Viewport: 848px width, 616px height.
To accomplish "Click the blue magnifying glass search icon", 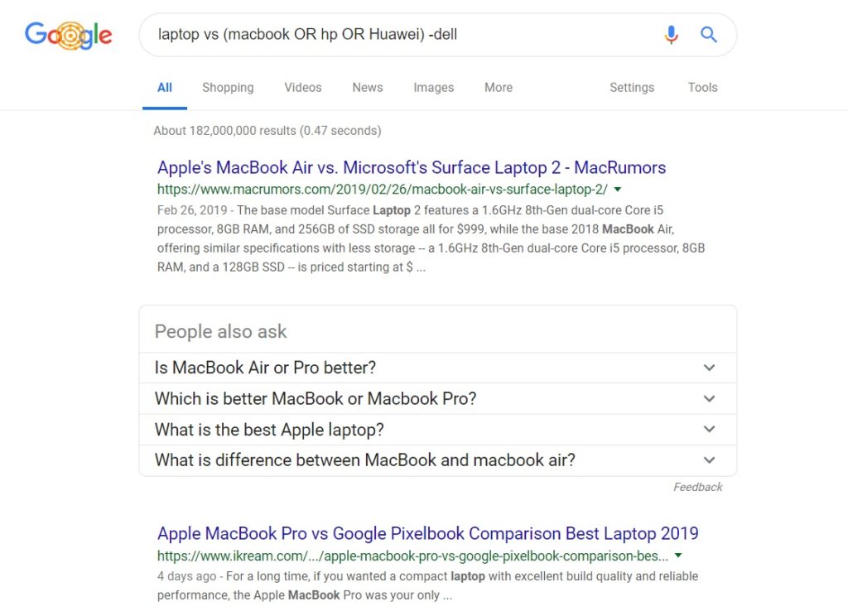I will tap(709, 35).
